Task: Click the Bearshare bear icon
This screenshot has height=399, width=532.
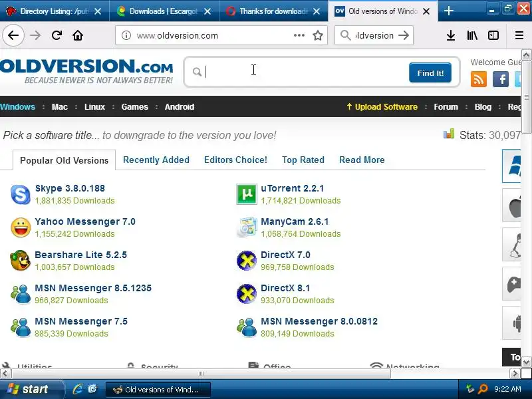Action: pos(21,260)
